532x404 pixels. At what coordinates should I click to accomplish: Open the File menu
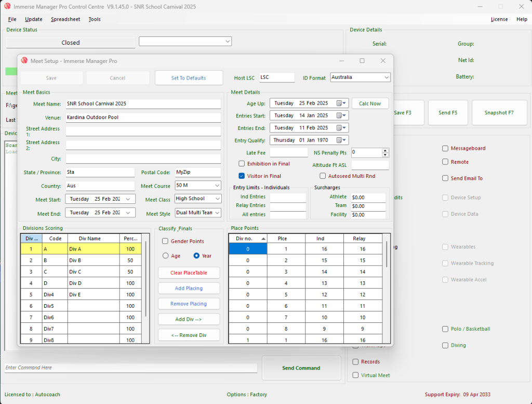(x=12, y=19)
